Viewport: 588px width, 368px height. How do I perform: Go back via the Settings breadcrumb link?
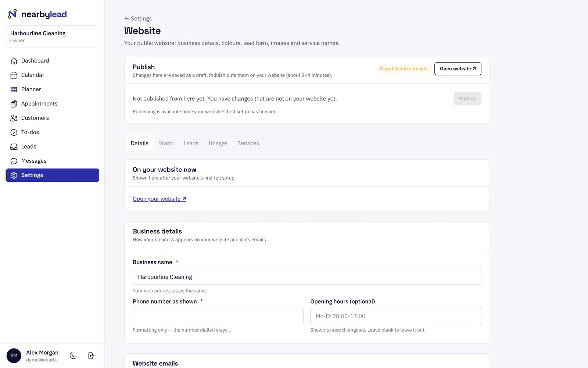click(x=138, y=18)
